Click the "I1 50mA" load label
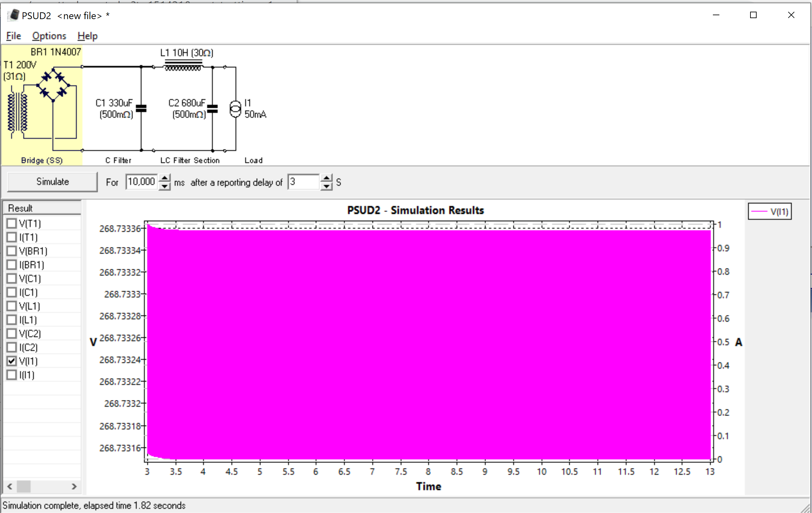Viewport: 812px width, 513px height. click(255, 108)
